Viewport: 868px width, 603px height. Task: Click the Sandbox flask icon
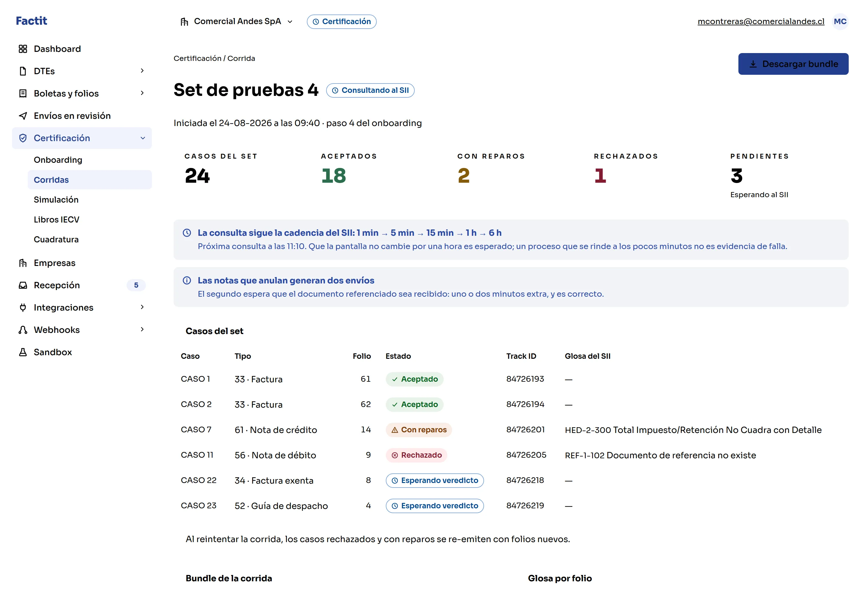[23, 352]
